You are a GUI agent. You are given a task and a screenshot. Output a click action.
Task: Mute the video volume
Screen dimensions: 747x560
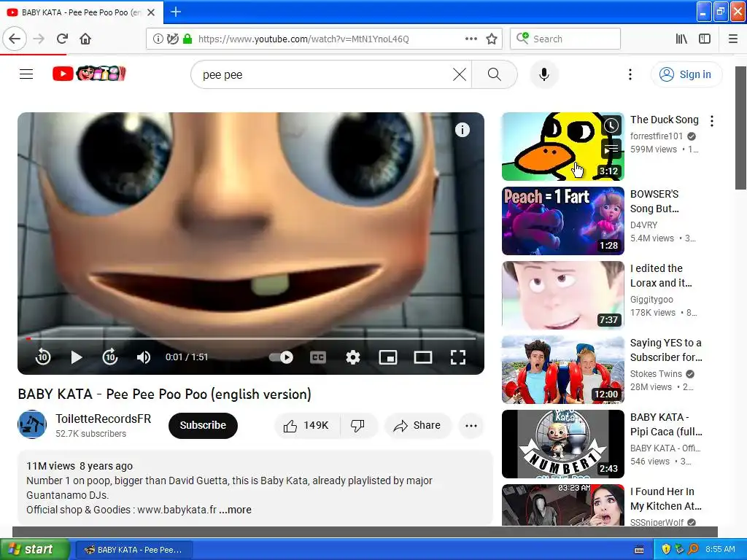[144, 357]
